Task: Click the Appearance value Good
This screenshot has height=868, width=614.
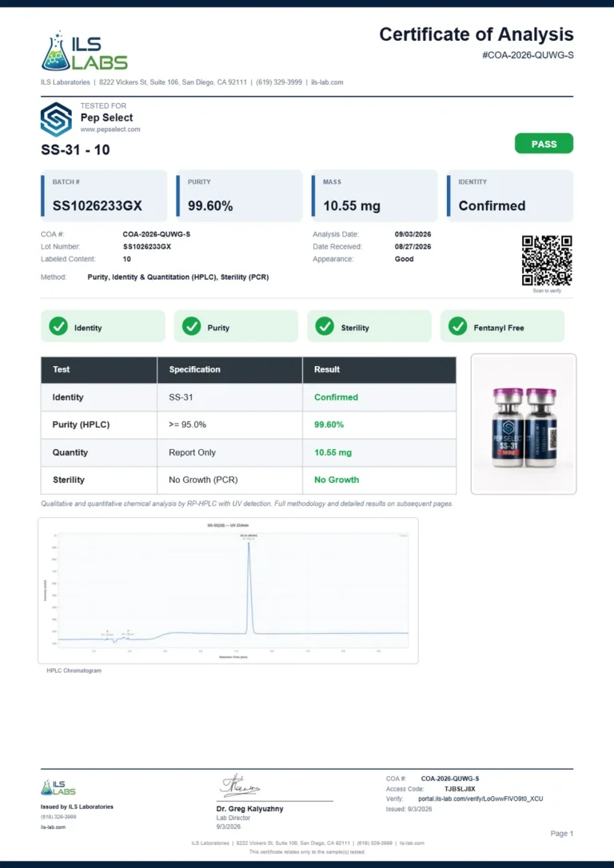Action: 405,259
